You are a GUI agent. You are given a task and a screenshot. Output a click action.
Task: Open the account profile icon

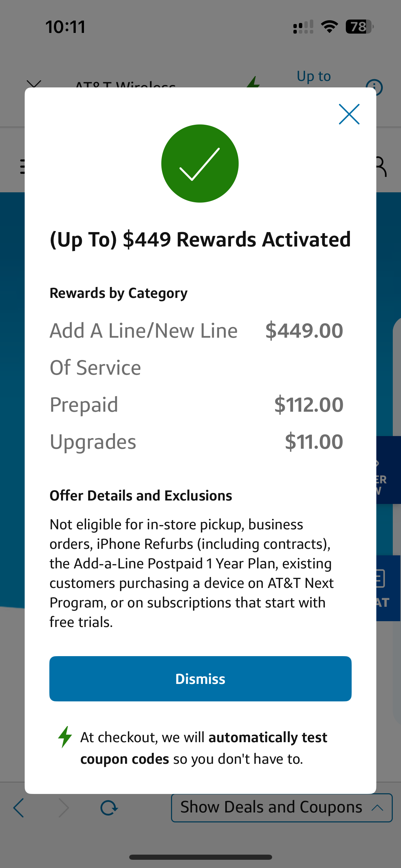(x=381, y=167)
